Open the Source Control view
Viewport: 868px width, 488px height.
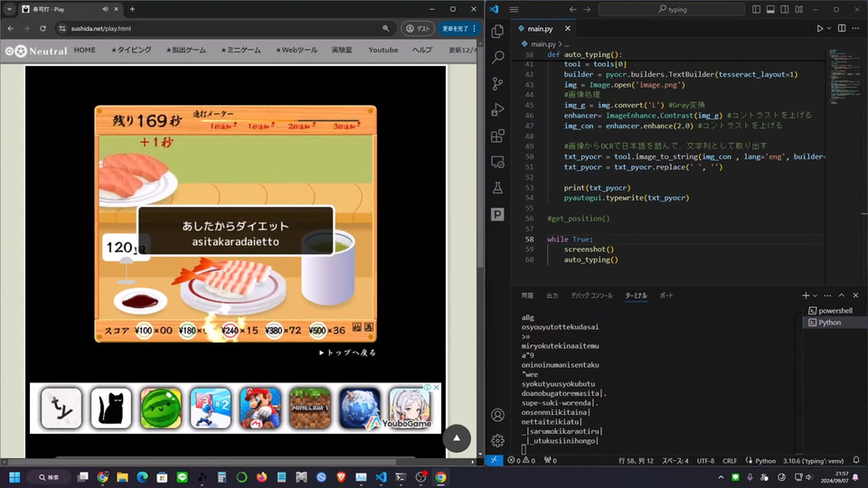click(497, 83)
